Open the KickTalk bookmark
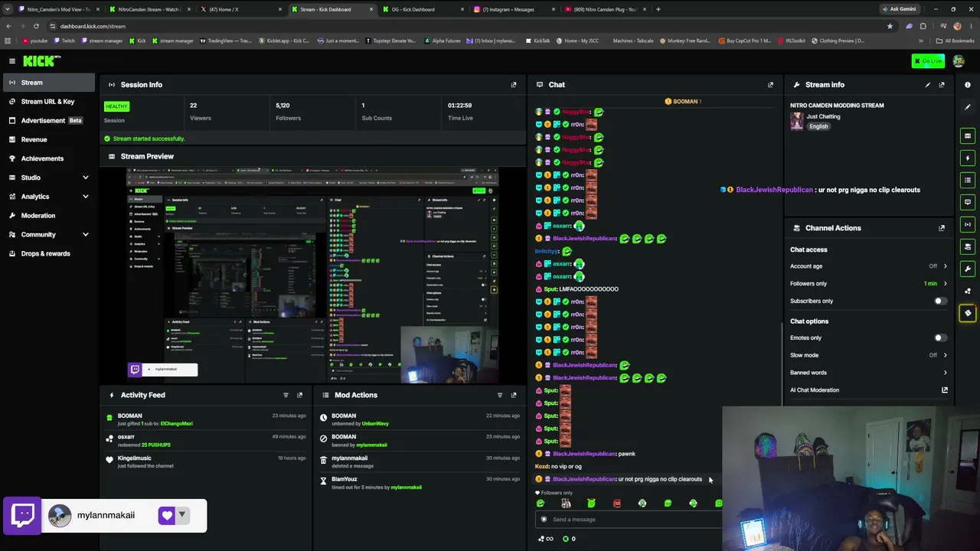The height and width of the screenshot is (551, 980). 537,41
